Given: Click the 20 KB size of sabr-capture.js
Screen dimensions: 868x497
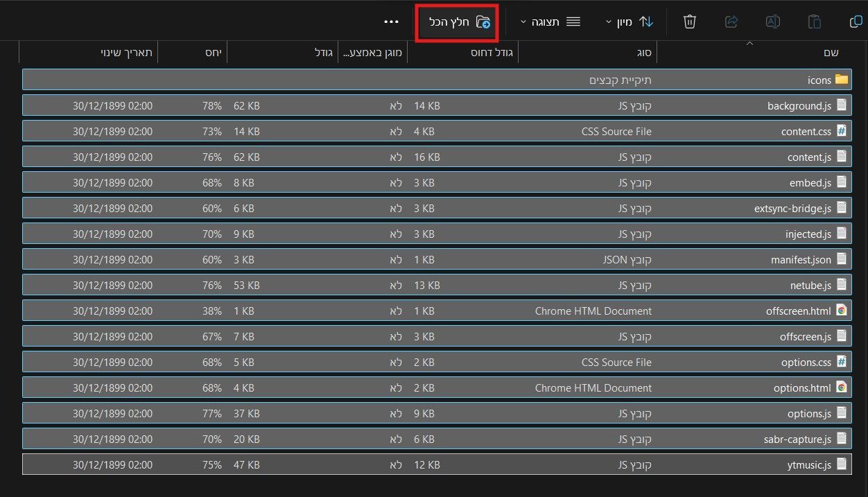Looking at the screenshot, I should tap(247, 439).
